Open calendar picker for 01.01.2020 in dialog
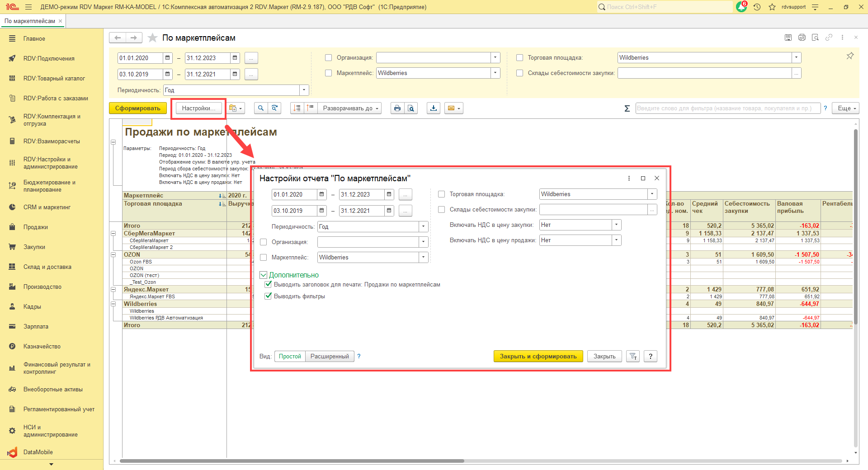 [x=321, y=194]
